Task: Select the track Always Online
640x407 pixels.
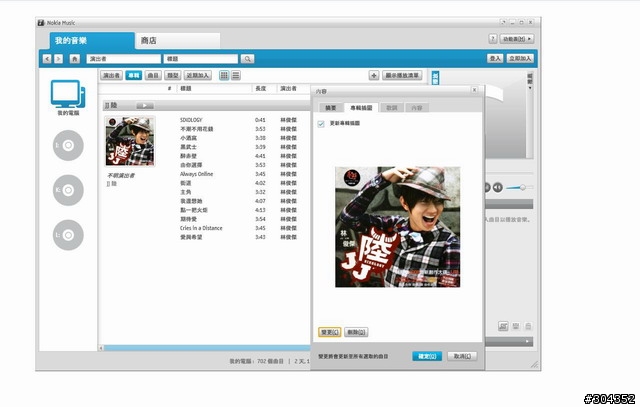Action: [x=196, y=174]
